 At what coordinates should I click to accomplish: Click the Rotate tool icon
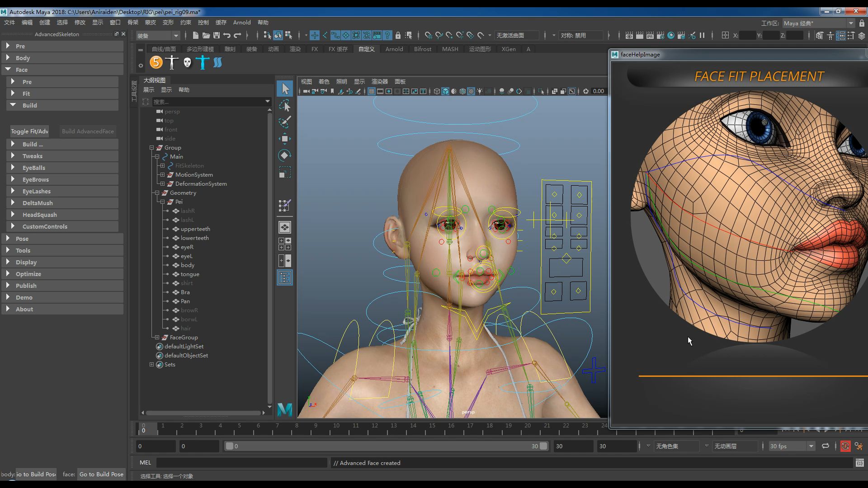pos(285,155)
